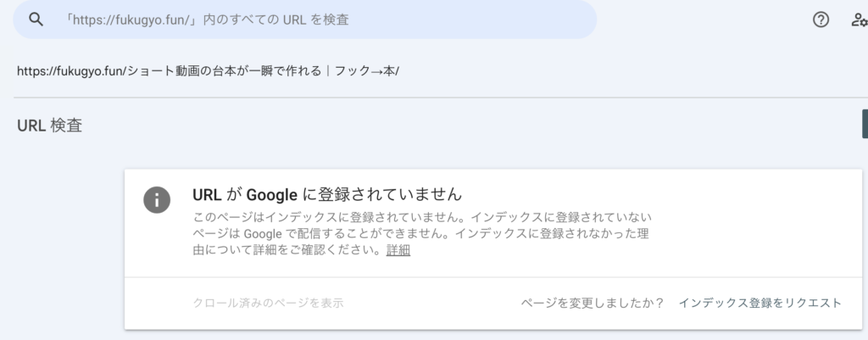
Task: Click the 詳細 link
Action: click(398, 251)
